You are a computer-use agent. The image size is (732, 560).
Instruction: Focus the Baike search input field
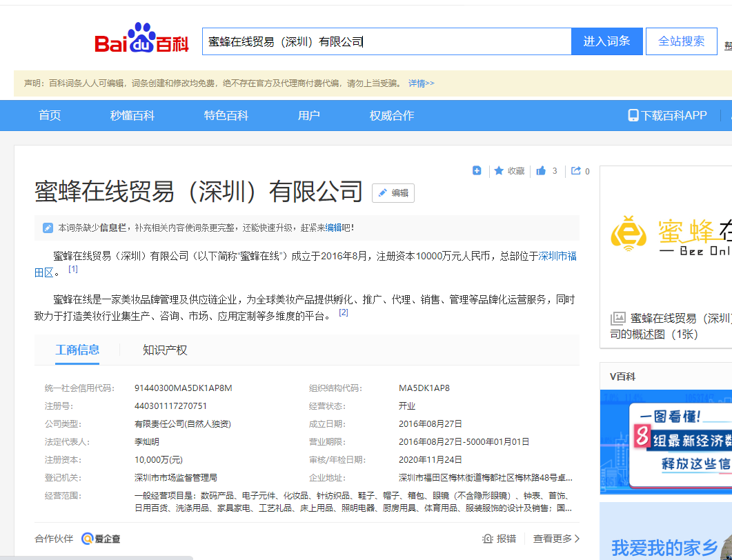387,41
